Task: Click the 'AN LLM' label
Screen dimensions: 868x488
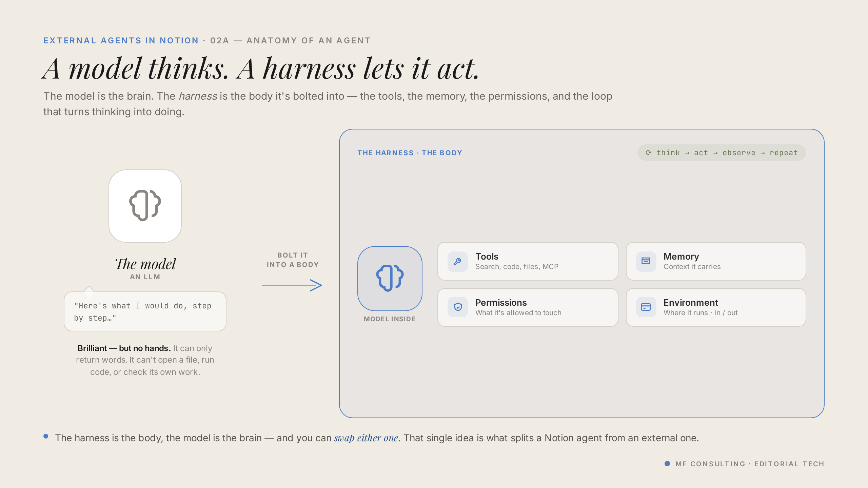Action: tap(145, 277)
